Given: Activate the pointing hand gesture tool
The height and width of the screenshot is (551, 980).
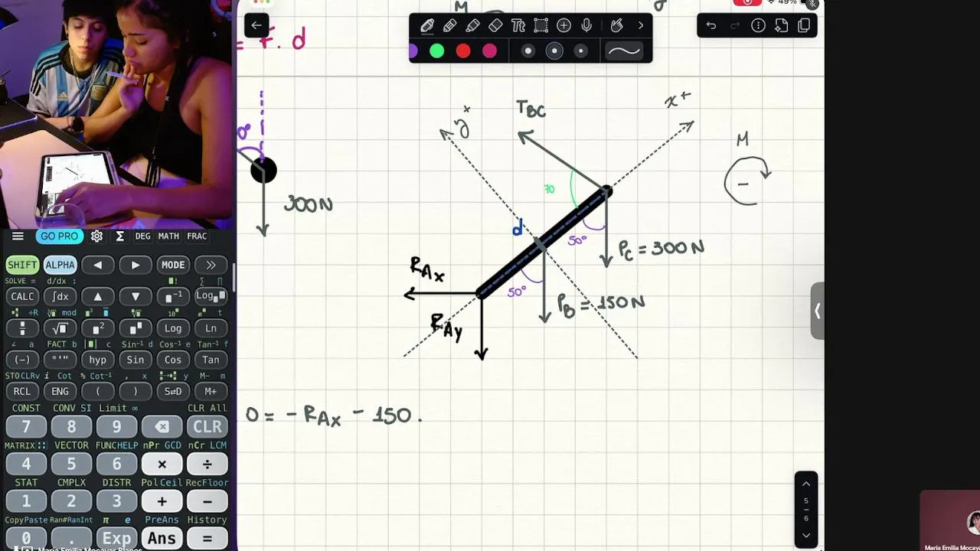Looking at the screenshot, I should (x=617, y=26).
